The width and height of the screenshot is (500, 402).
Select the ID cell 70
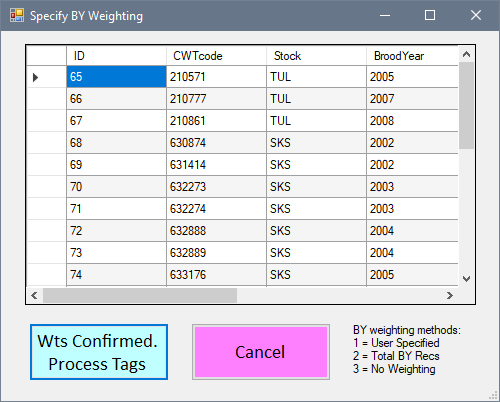(116, 187)
